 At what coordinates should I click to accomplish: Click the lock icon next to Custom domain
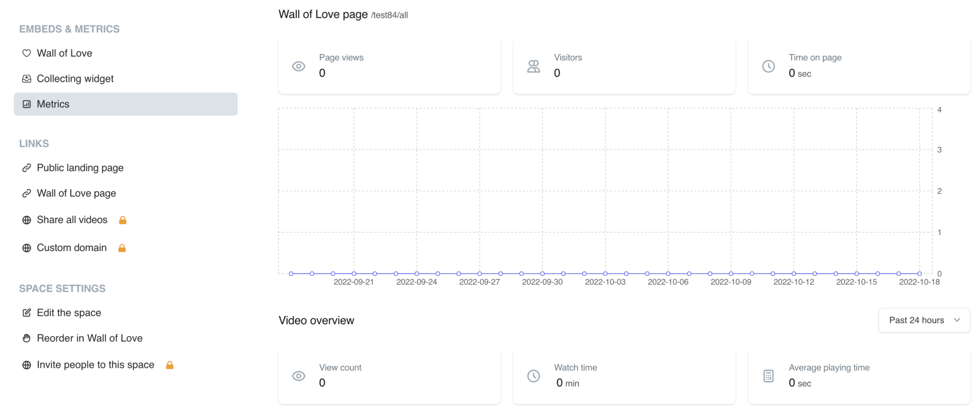122,248
